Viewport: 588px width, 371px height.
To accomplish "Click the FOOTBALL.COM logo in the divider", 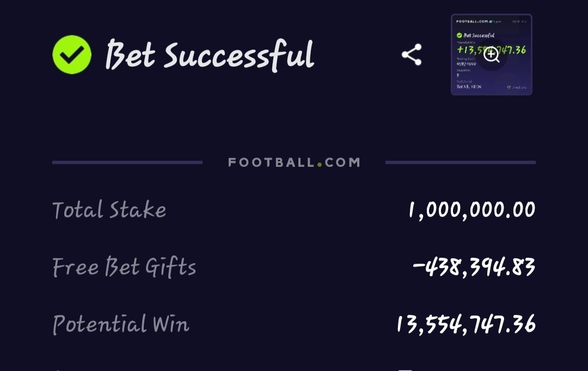I will tap(294, 162).
